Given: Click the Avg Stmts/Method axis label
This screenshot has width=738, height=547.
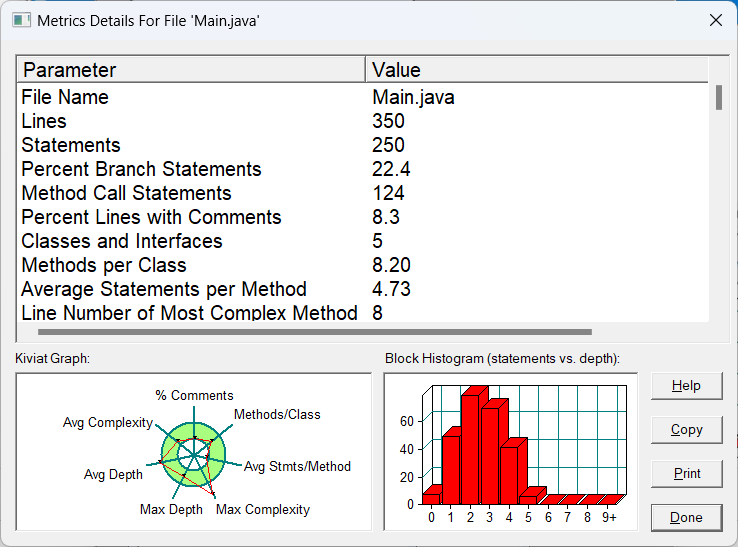Looking at the screenshot, I should coord(297,467).
